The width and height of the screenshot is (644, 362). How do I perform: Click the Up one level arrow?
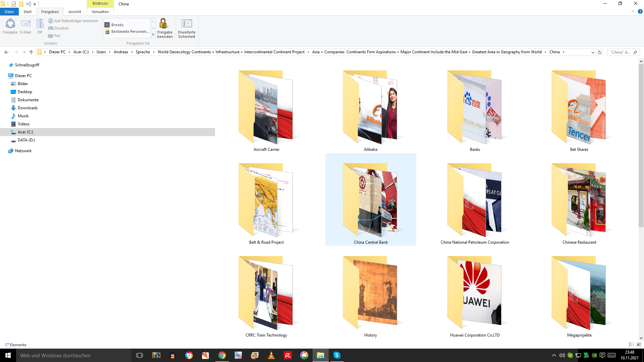(31, 52)
